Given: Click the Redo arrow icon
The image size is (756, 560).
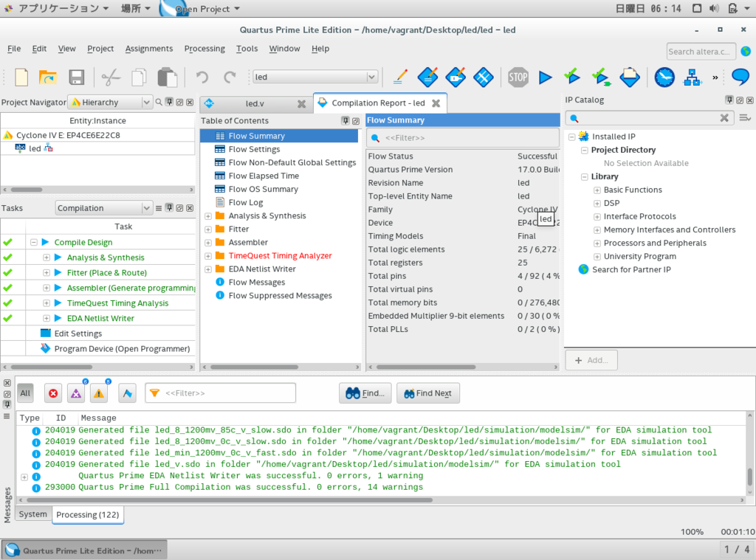Looking at the screenshot, I should point(230,77).
